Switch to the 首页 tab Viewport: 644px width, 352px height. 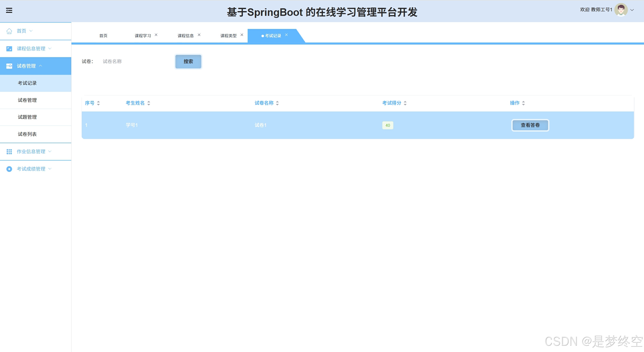103,36
